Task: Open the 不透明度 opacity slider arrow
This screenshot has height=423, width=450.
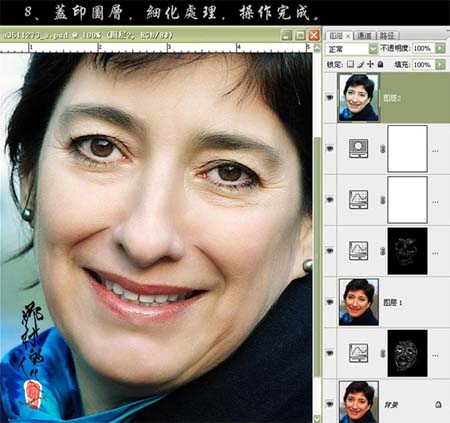Action: [440, 48]
